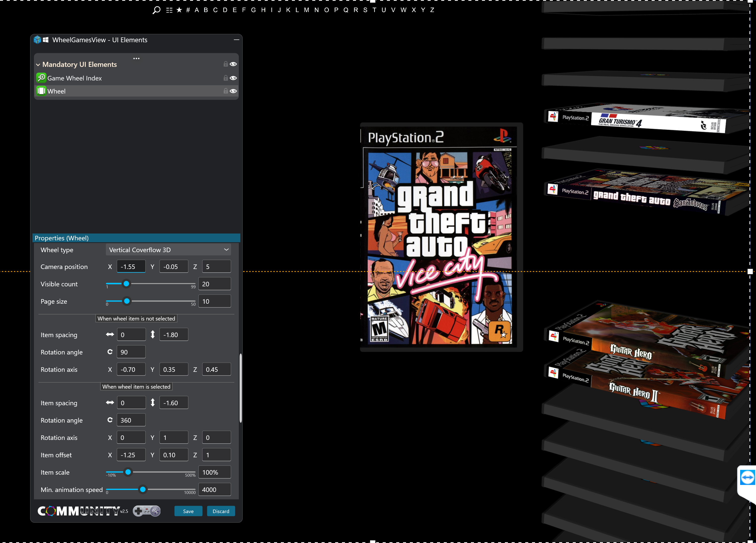Screen dimensions: 756x543
Task: Edit Camera position X field
Action: (131, 267)
